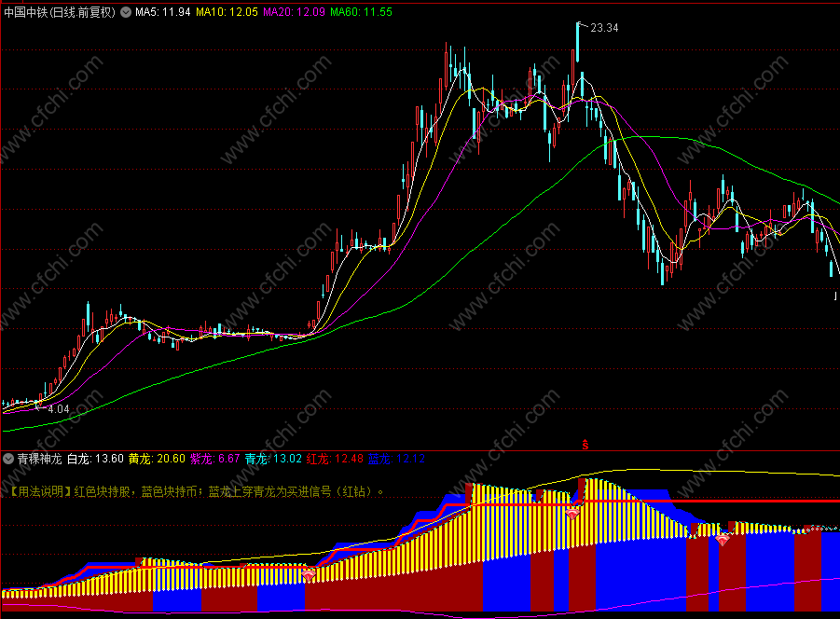Viewport: 840px width, 619px height.
Task: Click the MA5 moving average label
Action: click(x=163, y=12)
